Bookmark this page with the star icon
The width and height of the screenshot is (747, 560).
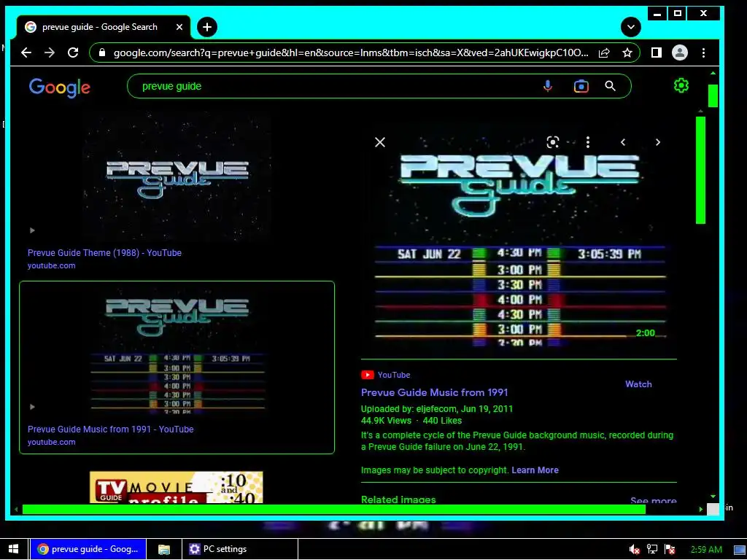(627, 52)
